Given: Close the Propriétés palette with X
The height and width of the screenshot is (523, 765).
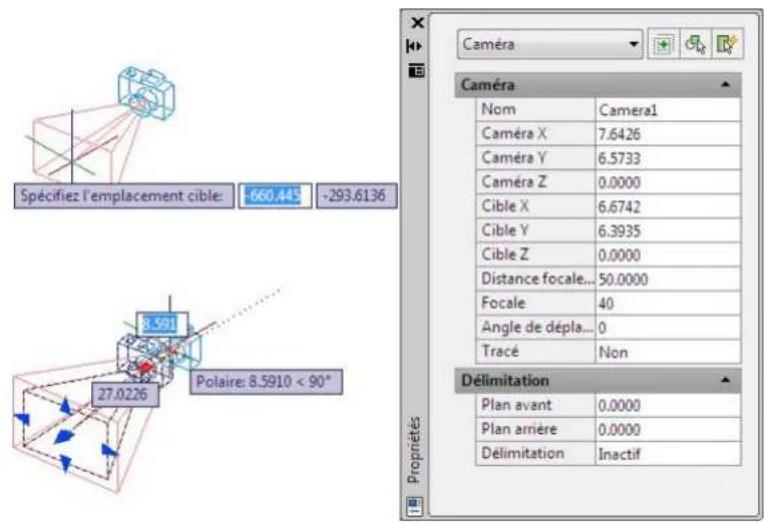Looking at the screenshot, I should (417, 22).
